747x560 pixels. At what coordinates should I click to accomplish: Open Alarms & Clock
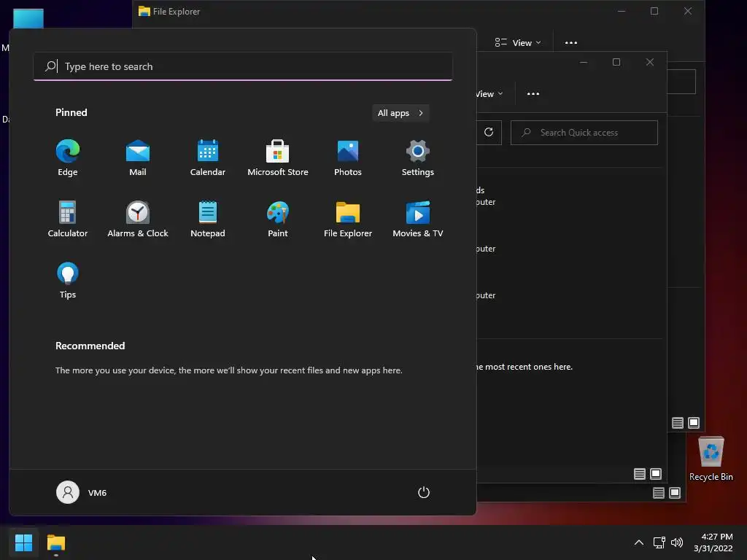click(138, 219)
